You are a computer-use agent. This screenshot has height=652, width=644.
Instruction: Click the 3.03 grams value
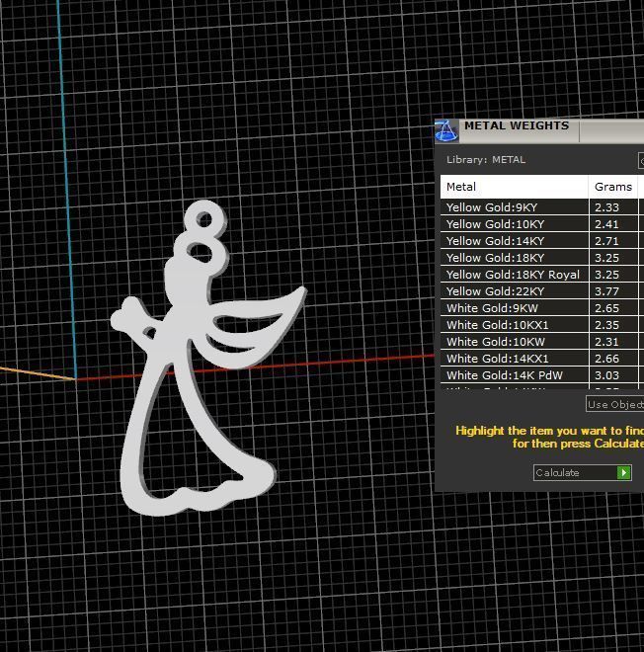click(606, 375)
